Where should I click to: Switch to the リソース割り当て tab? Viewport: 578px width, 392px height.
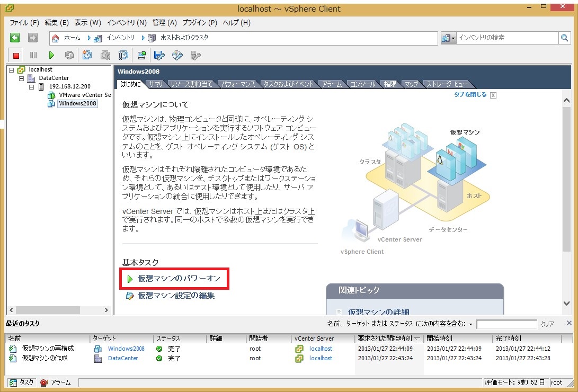click(x=192, y=84)
